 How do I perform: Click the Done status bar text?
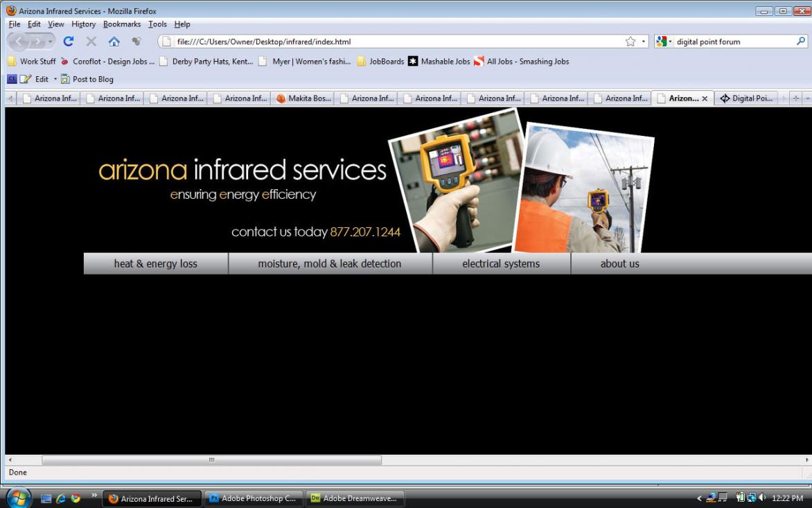[17, 472]
